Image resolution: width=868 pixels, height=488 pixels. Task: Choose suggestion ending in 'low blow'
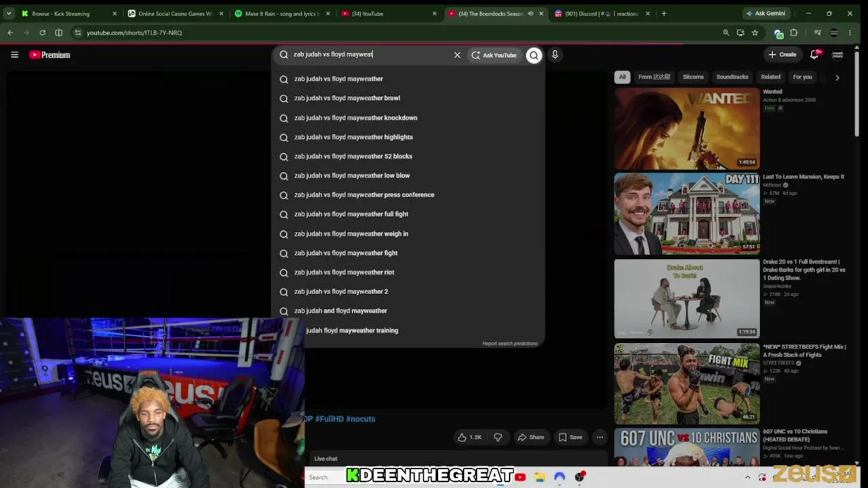pyautogui.click(x=409, y=176)
